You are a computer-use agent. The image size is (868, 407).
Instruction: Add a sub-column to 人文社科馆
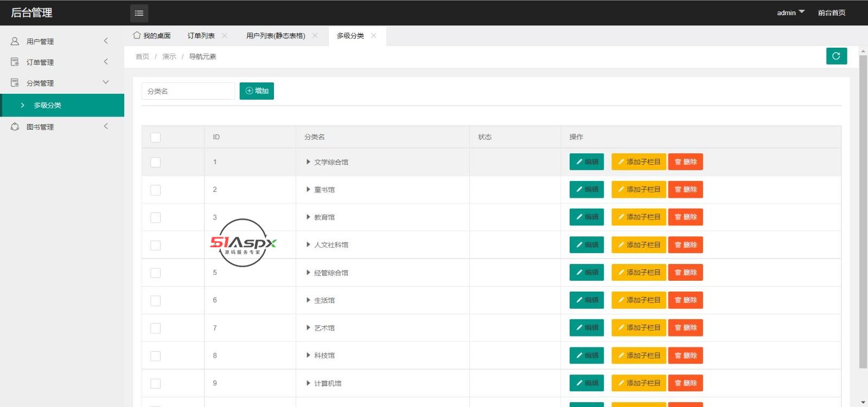point(639,245)
